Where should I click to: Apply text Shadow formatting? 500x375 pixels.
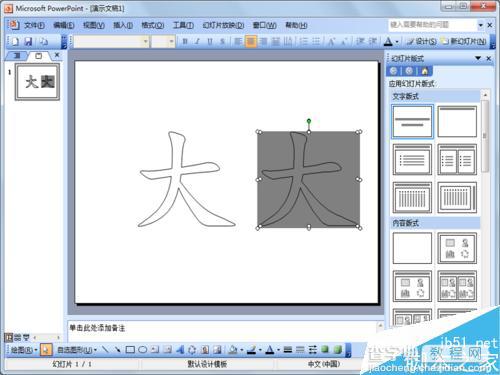coord(222,42)
